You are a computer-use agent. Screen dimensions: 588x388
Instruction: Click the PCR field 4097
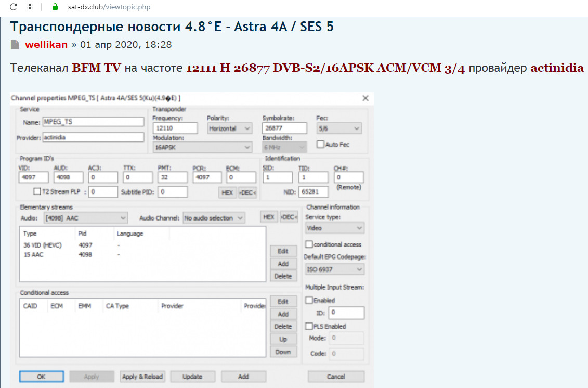pos(207,177)
